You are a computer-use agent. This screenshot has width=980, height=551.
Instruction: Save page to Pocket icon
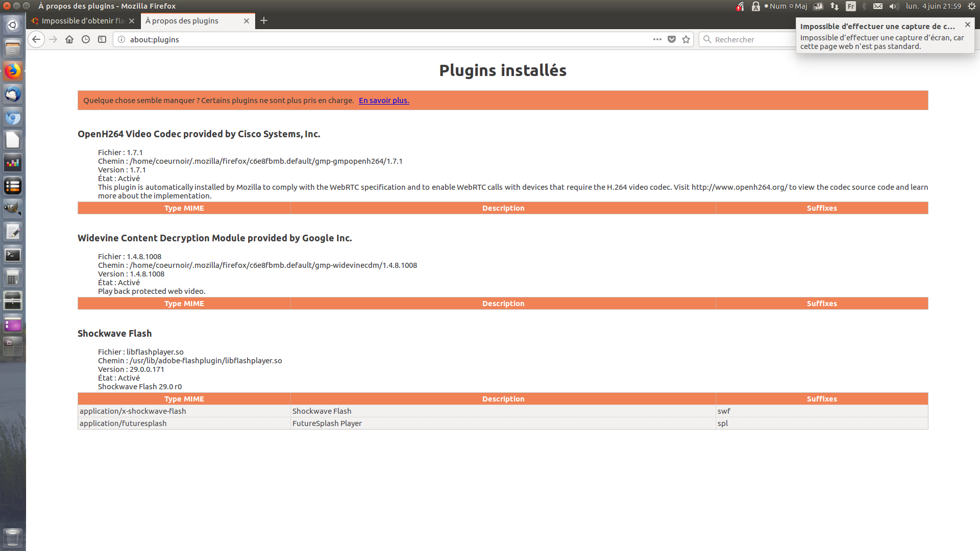(x=672, y=40)
